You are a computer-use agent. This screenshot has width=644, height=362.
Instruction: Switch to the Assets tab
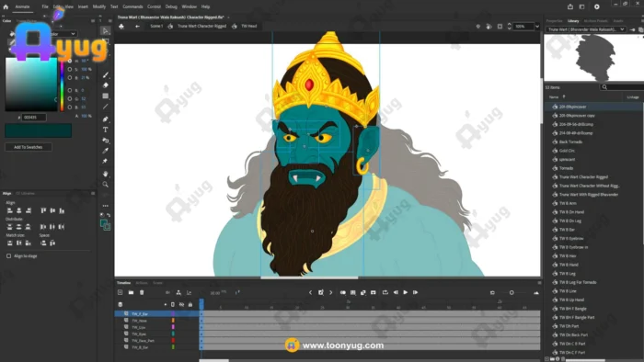pyautogui.click(x=618, y=21)
